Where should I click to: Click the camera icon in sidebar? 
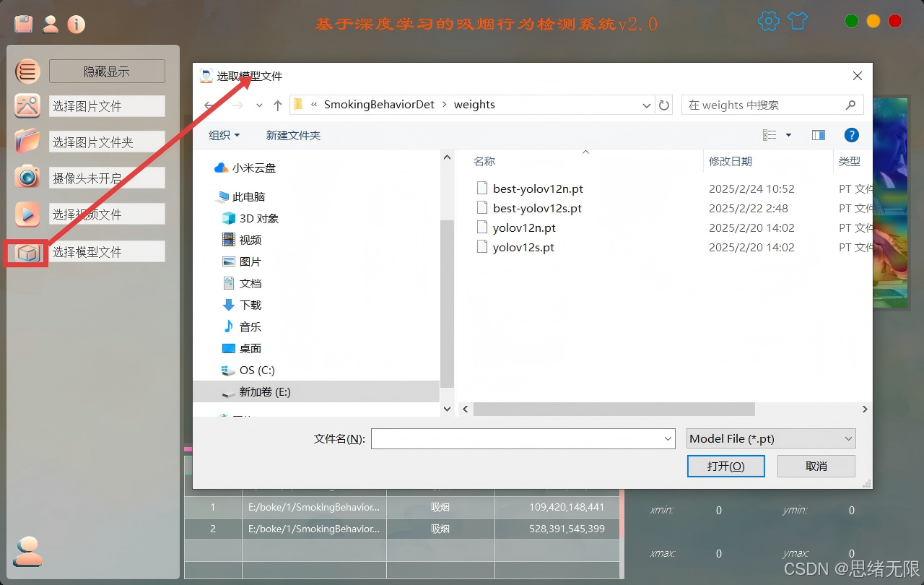click(27, 177)
